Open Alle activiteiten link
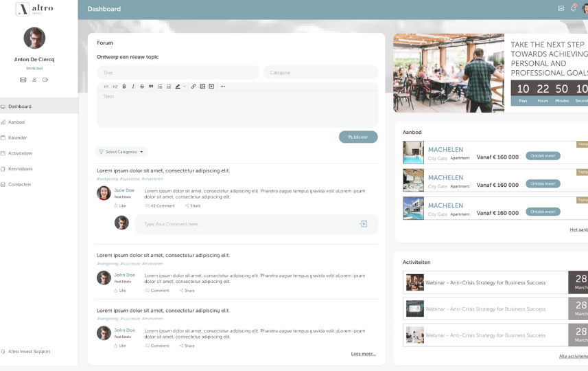The width and height of the screenshot is (588, 371). point(574,356)
